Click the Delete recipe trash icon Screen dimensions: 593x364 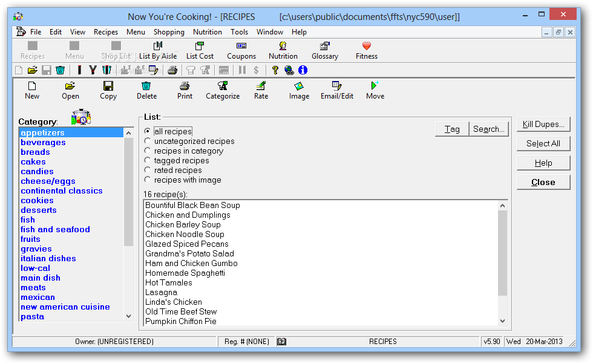point(146,86)
